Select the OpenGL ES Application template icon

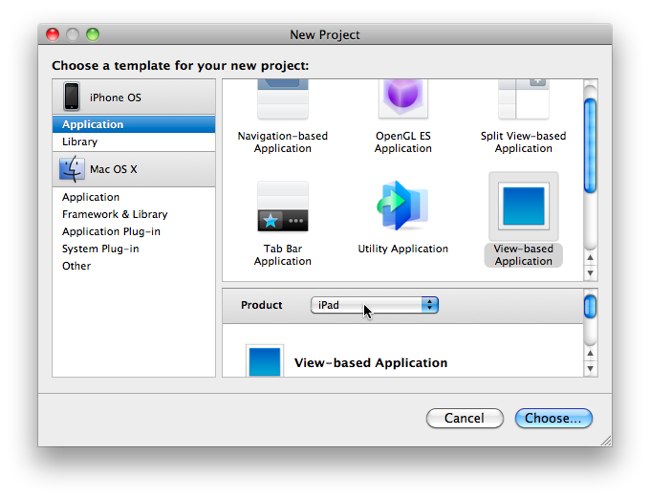coord(403,99)
